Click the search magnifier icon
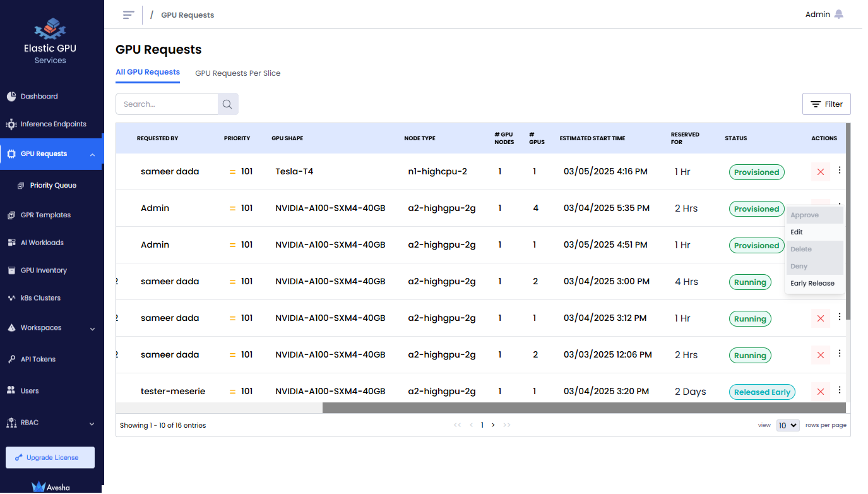 point(228,104)
